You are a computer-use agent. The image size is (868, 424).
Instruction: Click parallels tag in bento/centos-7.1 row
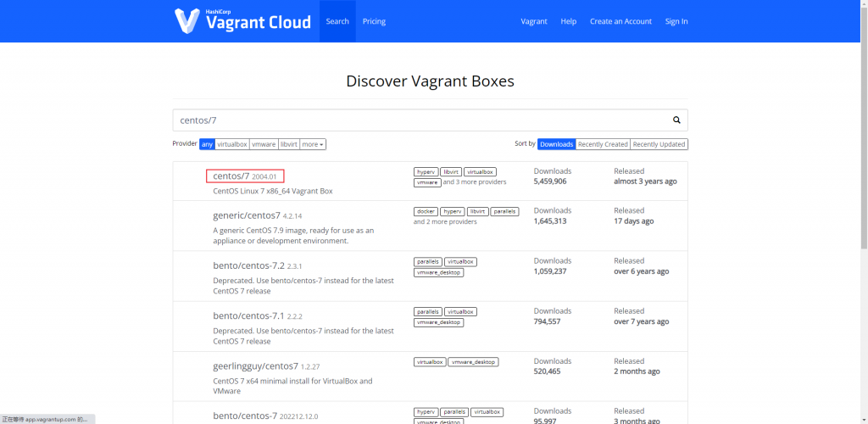coord(428,311)
